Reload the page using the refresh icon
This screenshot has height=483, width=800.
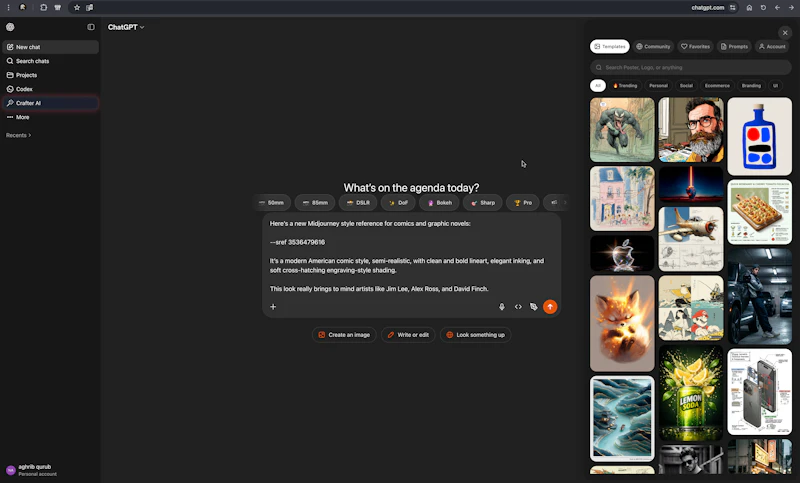click(763, 8)
